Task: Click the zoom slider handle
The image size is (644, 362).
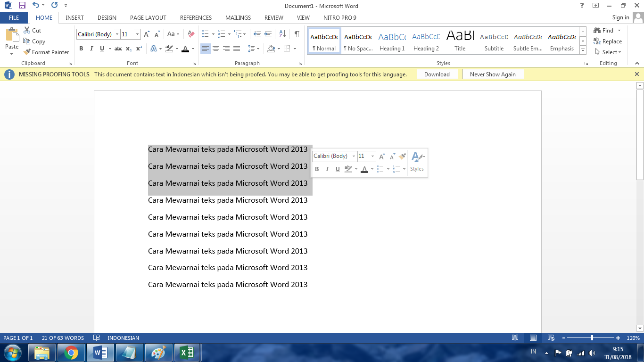Action: 592,338
